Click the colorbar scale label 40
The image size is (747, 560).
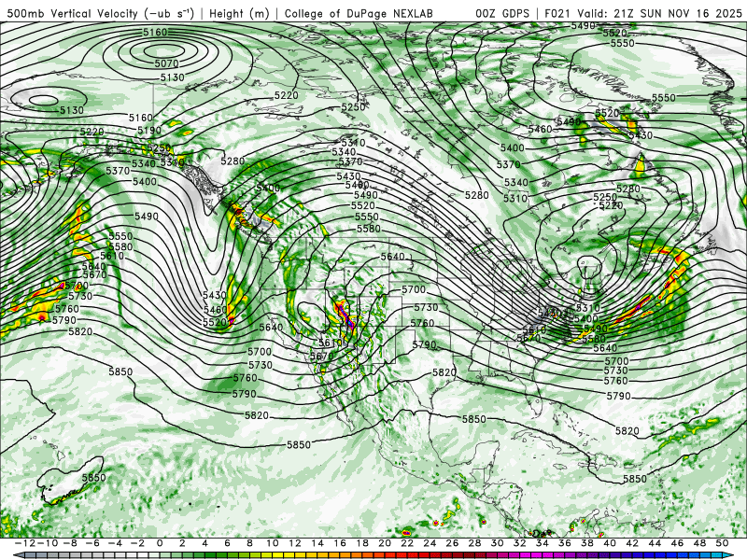[x=610, y=543]
